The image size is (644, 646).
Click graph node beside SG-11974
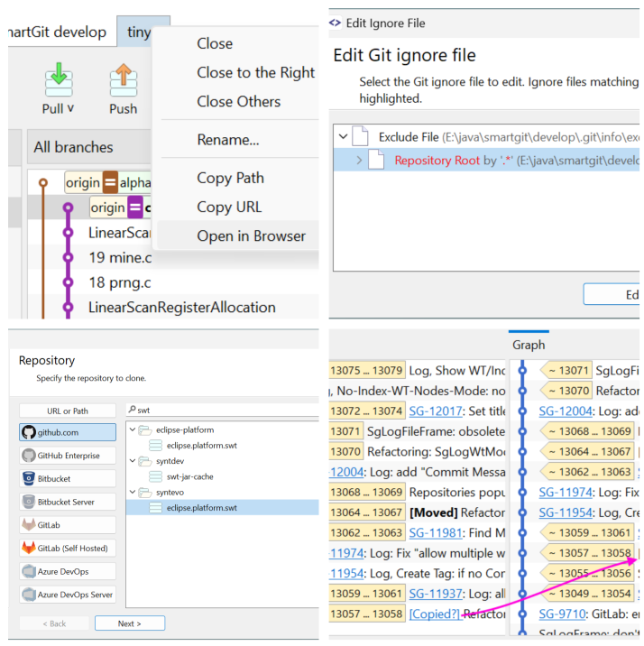pos(522,492)
